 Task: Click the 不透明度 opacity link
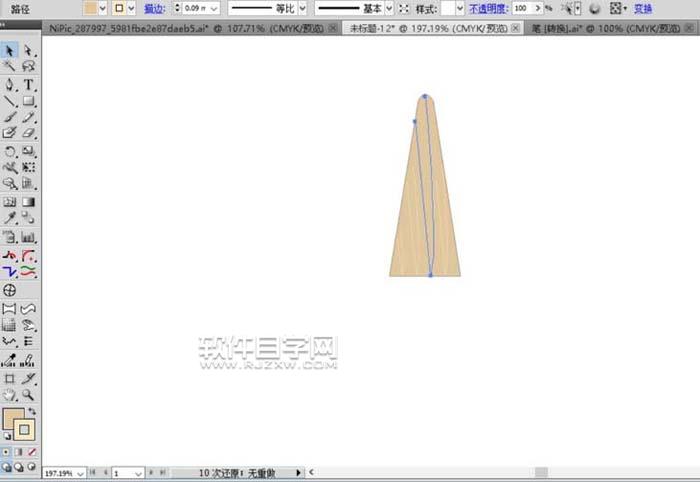pyautogui.click(x=488, y=8)
